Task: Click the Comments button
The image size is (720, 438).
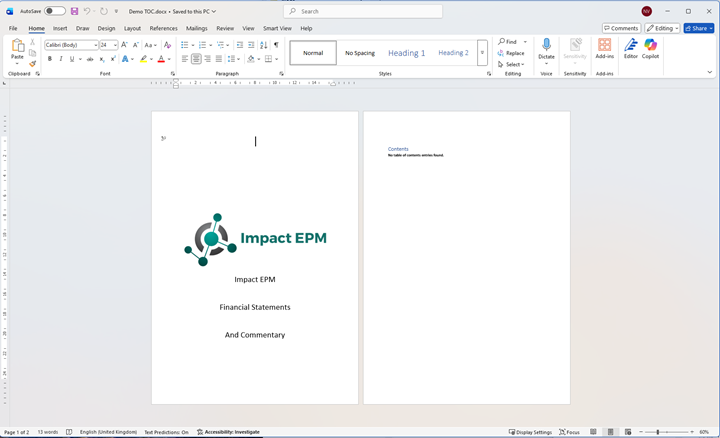Action: point(621,28)
